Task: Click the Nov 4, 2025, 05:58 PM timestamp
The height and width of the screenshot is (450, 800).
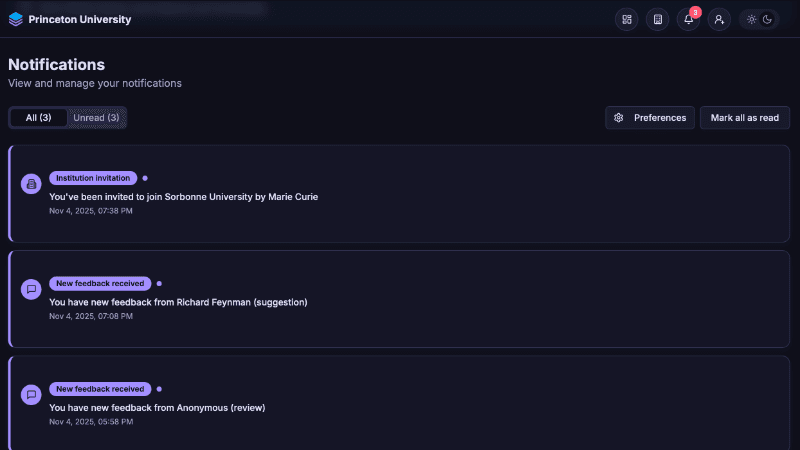Action: click(x=91, y=422)
